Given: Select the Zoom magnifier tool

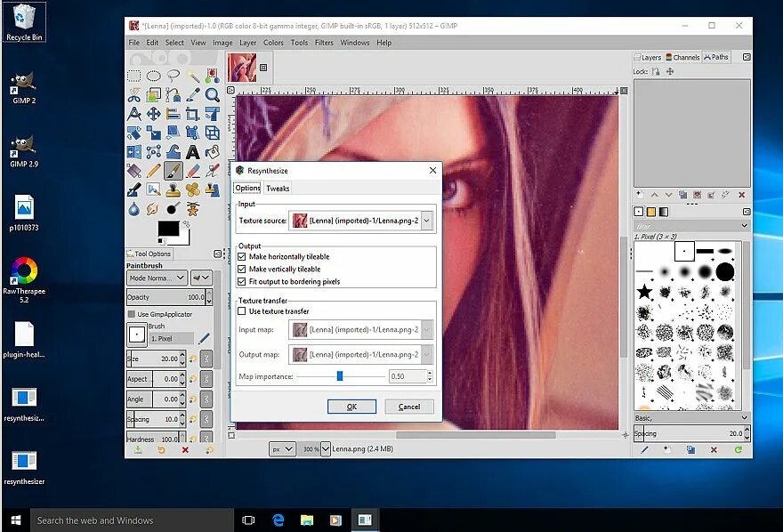Looking at the screenshot, I should click(x=213, y=95).
